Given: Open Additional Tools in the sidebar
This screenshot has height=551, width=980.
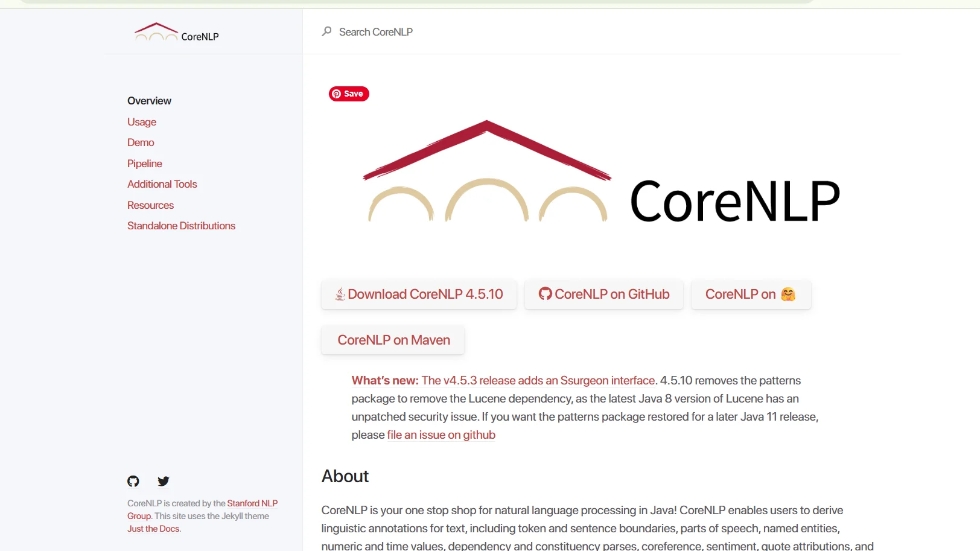Looking at the screenshot, I should coord(162,184).
